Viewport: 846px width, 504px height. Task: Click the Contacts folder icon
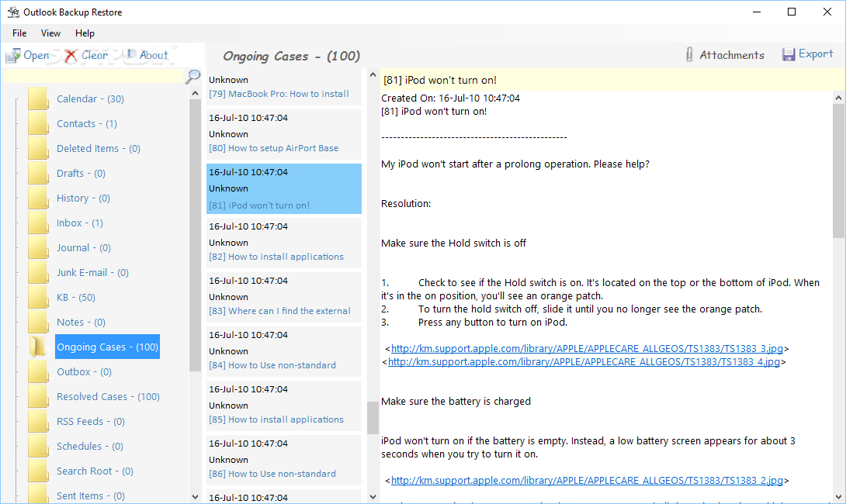tap(38, 123)
